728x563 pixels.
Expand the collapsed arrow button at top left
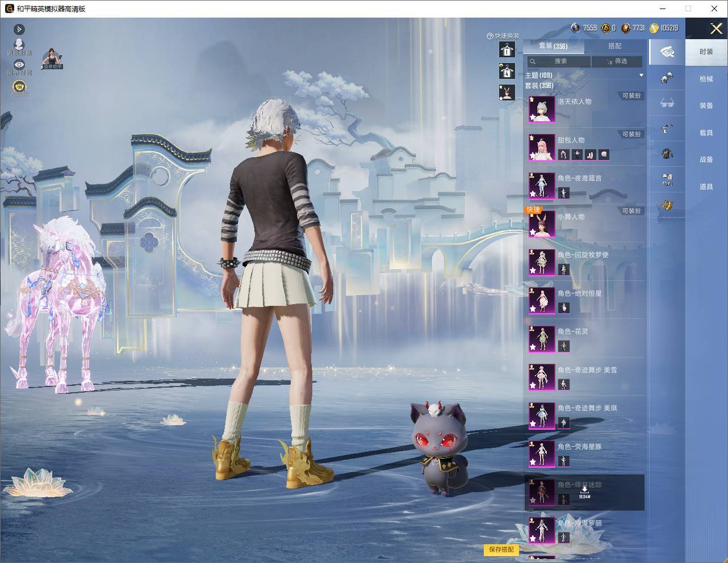pyautogui.click(x=19, y=29)
